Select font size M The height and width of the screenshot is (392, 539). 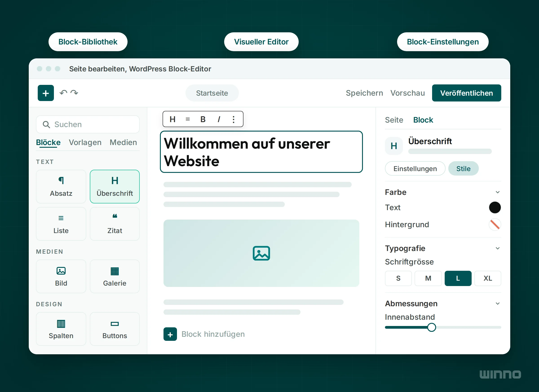pos(428,278)
